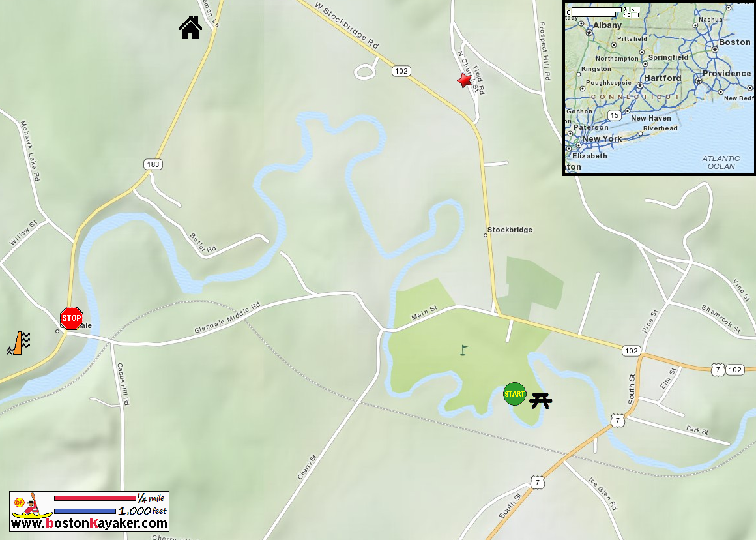756x540 pixels.
Task: Open the www.bostonkayaker.com link
Action: [x=89, y=523]
